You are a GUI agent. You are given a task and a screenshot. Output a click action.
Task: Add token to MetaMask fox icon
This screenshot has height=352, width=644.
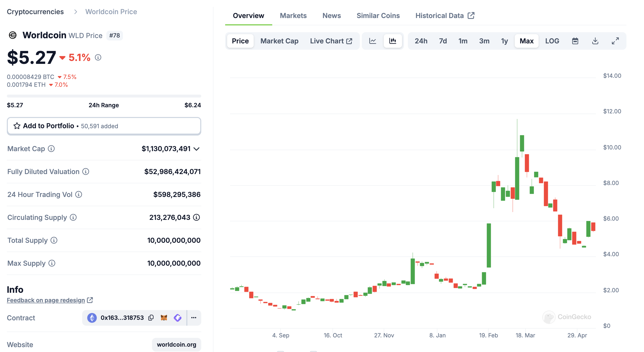coord(164,318)
